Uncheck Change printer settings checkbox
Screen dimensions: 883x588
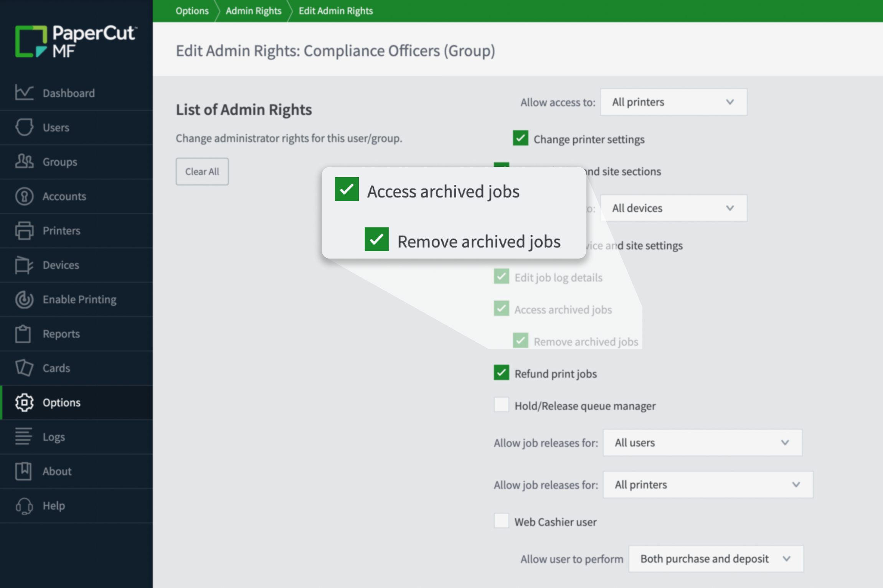(x=520, y=138)
